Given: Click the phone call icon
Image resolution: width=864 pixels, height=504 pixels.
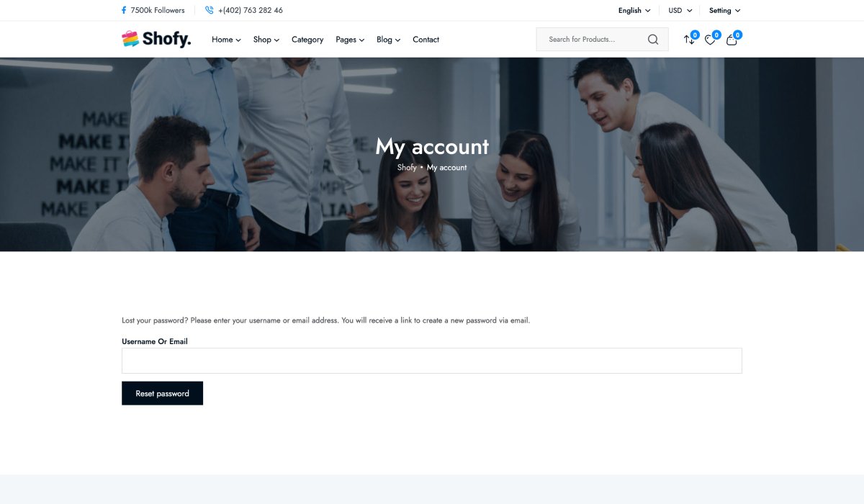Looking at the screenshot, I should [x=210, y=11].
